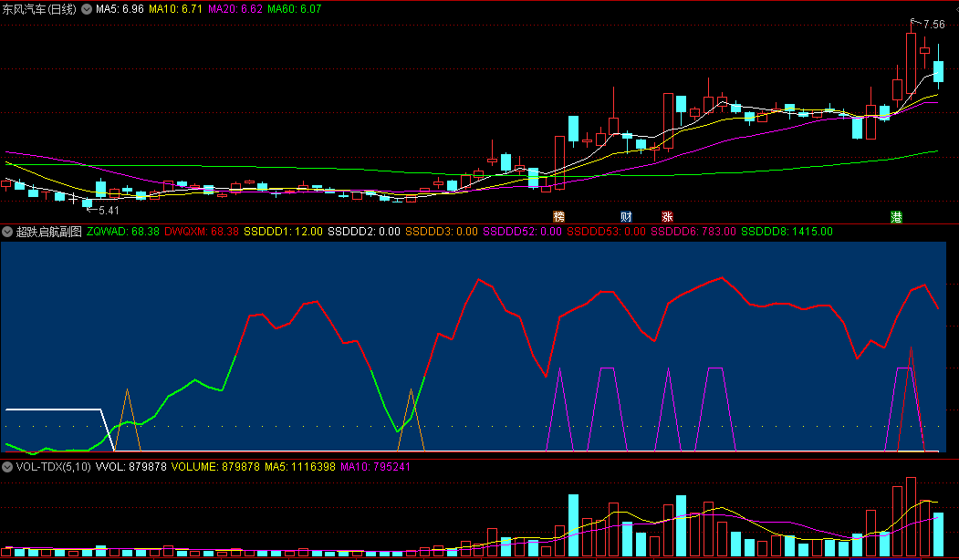This screenshot has width=959, height=560.
Task: Expand the 超跌启航副图 indicator options circle
Action: pos(7,232)
